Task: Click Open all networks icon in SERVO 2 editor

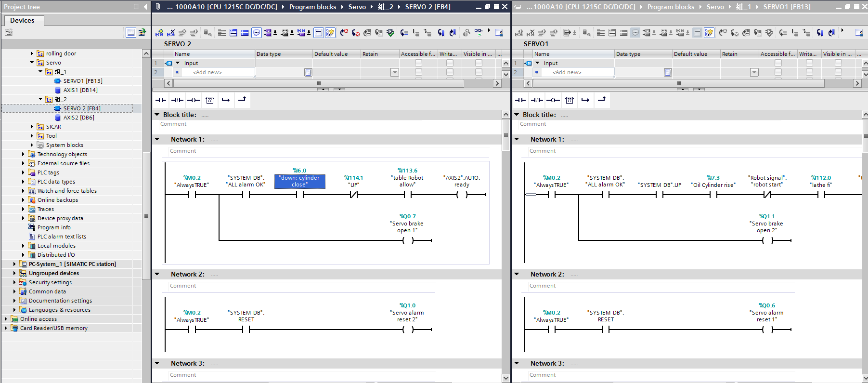Action: (233, 33)
